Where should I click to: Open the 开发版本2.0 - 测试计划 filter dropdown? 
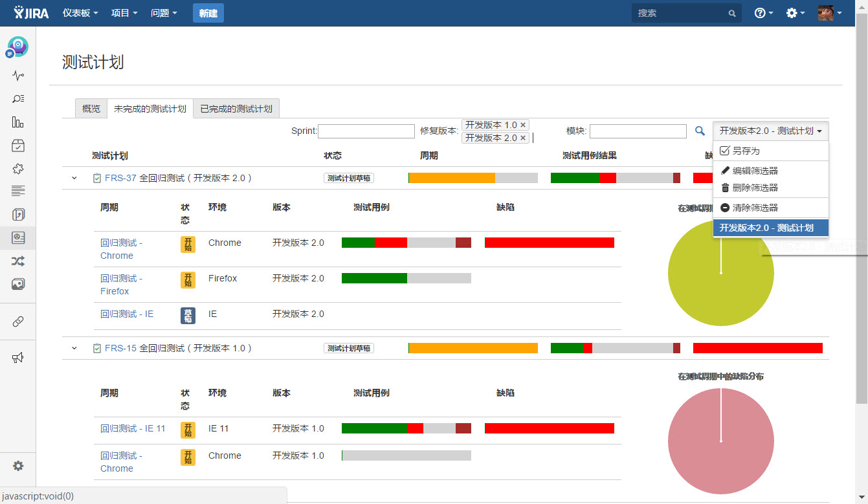point(770,131)
